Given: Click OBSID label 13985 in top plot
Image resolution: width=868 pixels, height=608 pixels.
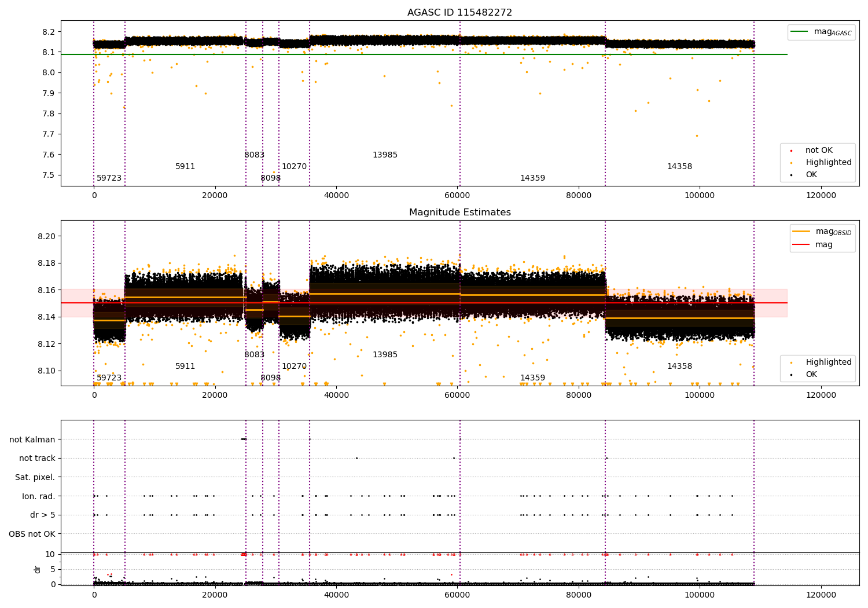Looking at the screenshot, I should point(385,155).
